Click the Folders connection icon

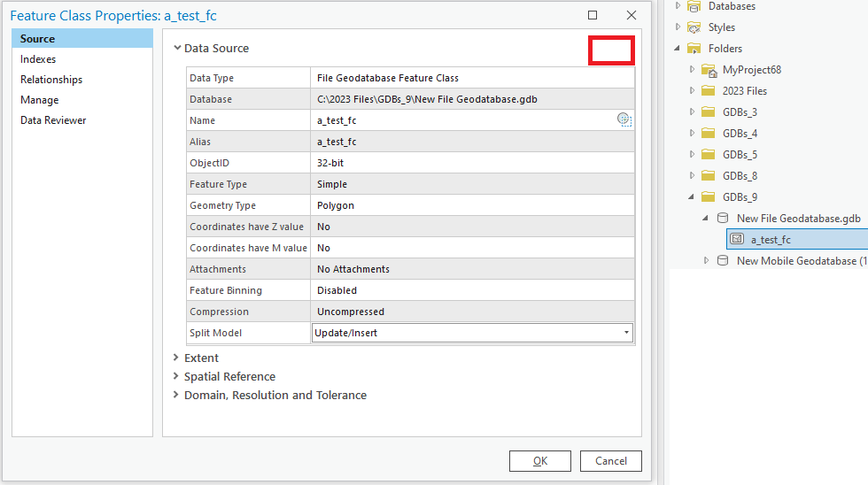pos(694,49)
